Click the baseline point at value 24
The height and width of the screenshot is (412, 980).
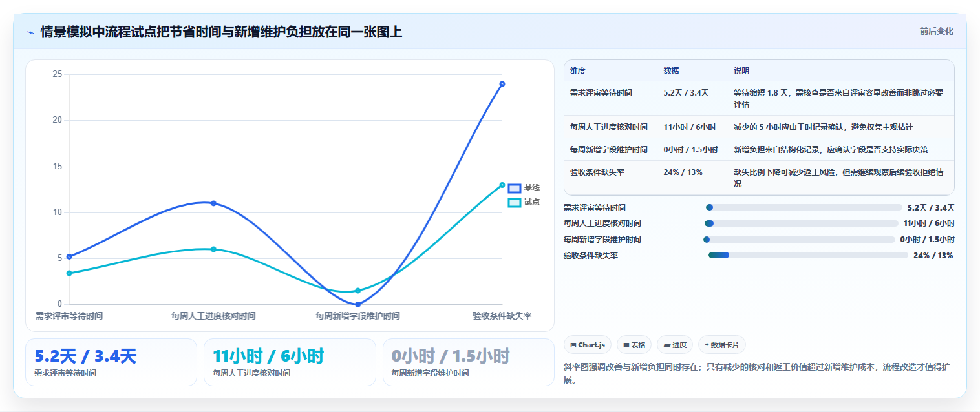click(502, 84)
